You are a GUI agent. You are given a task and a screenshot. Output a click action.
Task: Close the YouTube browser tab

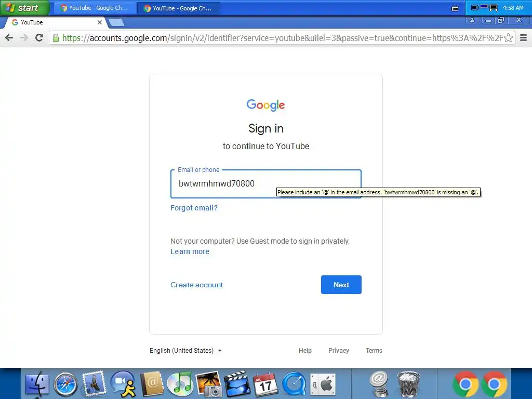[x=99, y=22]
